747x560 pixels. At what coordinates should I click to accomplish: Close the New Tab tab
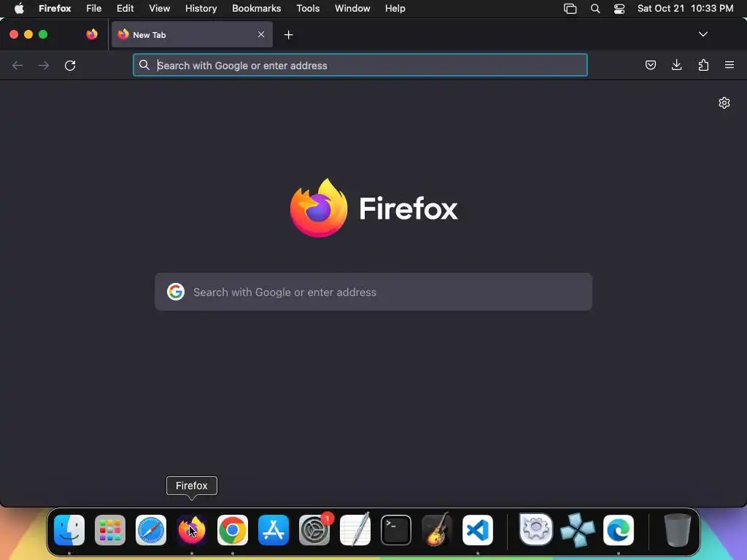[261, 34]
